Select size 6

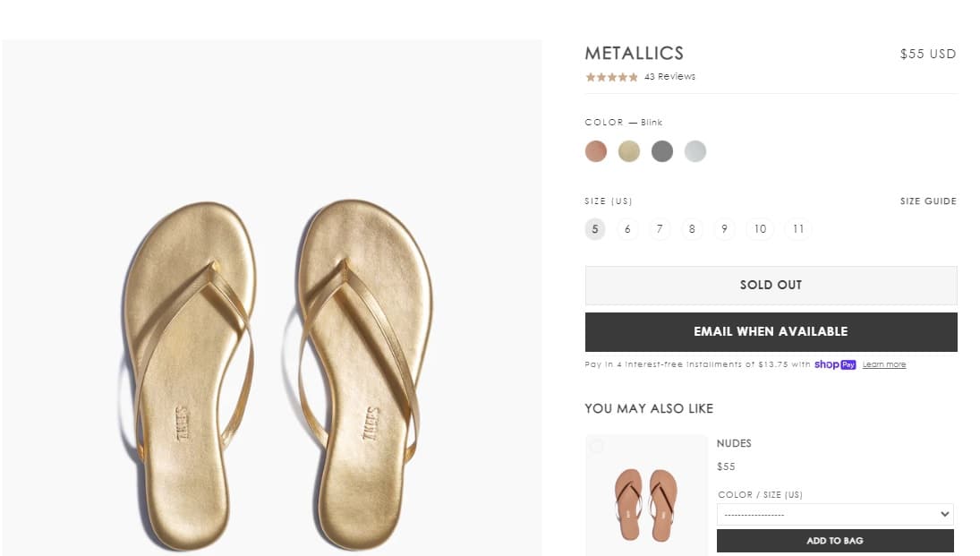627,229
